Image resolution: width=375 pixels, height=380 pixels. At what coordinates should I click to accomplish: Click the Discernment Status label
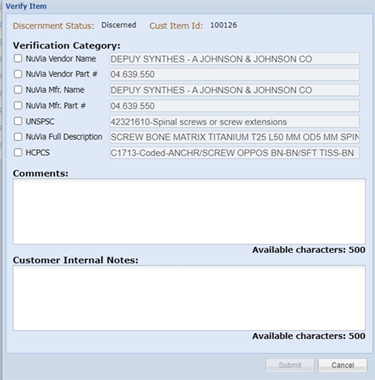tap(54, 26)
